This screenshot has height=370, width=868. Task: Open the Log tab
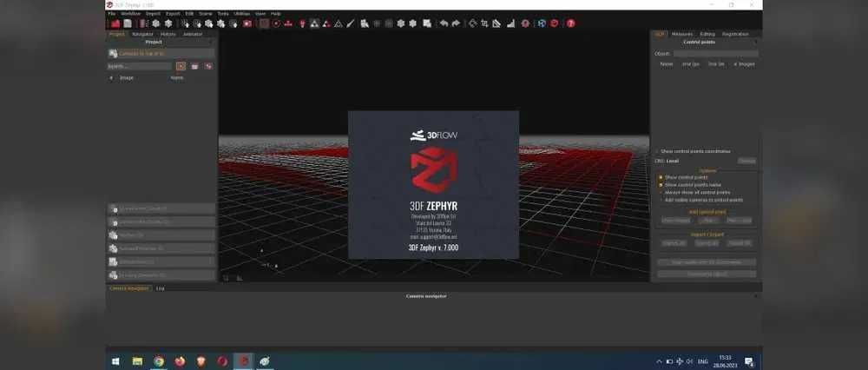(x=160, y=288)
